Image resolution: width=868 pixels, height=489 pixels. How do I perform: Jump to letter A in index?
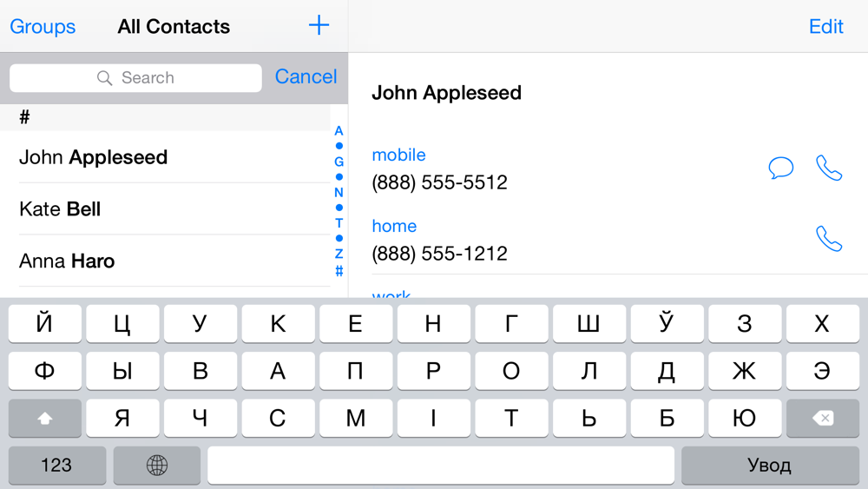339,131
